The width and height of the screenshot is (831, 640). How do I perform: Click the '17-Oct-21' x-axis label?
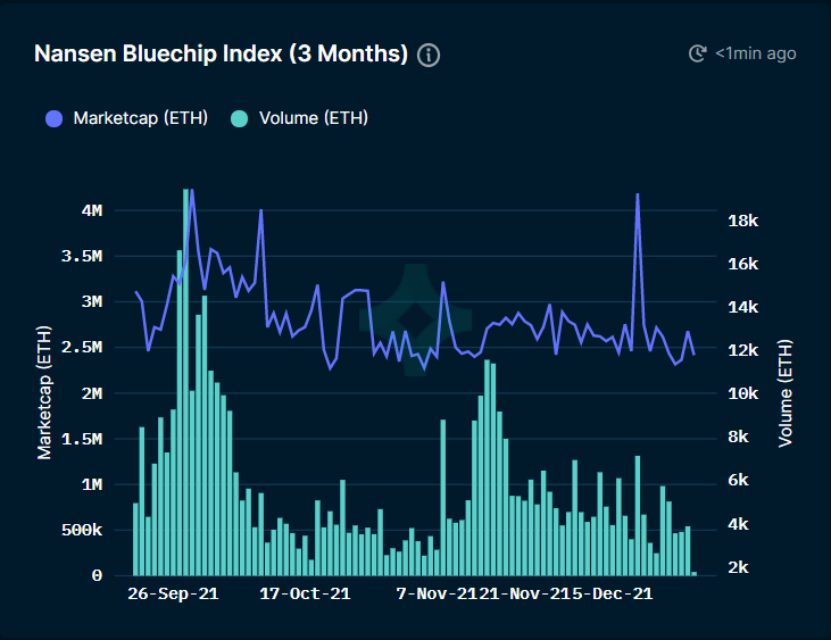pyautogui.click(x=305, y=594)
